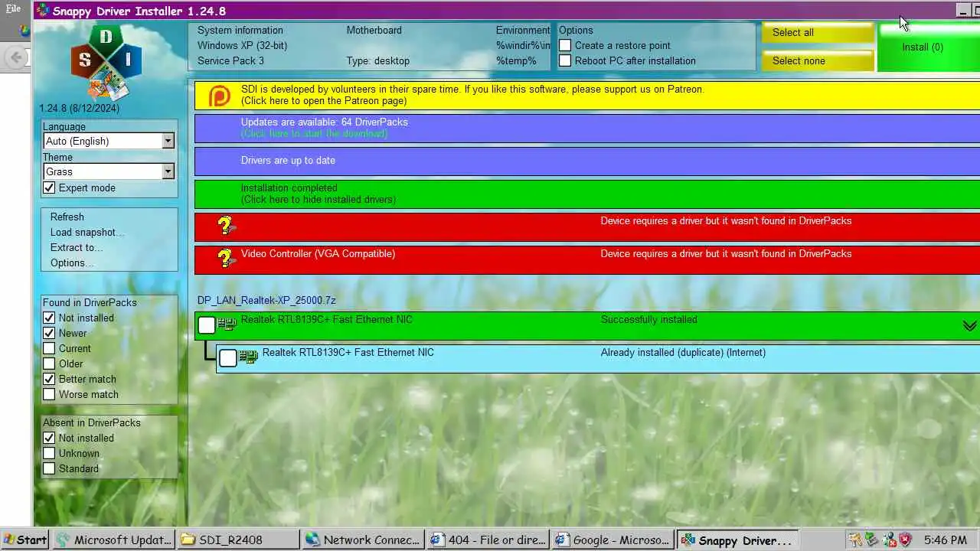980x551 pixels.
Task: Click network card icon of Successfully installed Realtek row
Action: (x=227, y=324)
